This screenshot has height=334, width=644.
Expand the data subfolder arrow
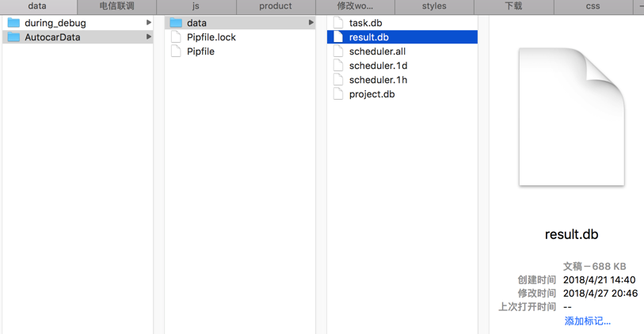pyautogui.click(x=311, y=23)
